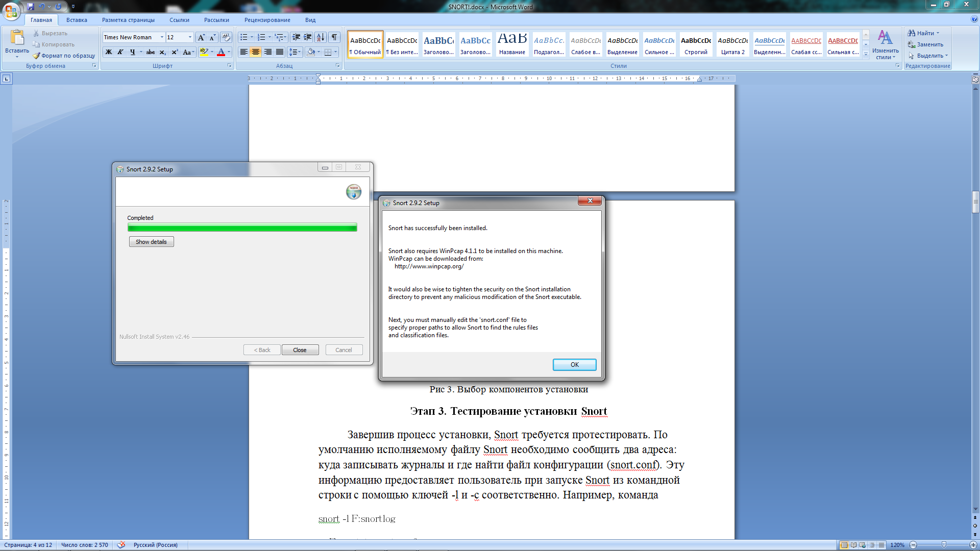Viewport: 980px width, 551px height.
Task: Open References (Ссылки) tab
Action: point(179,20)
